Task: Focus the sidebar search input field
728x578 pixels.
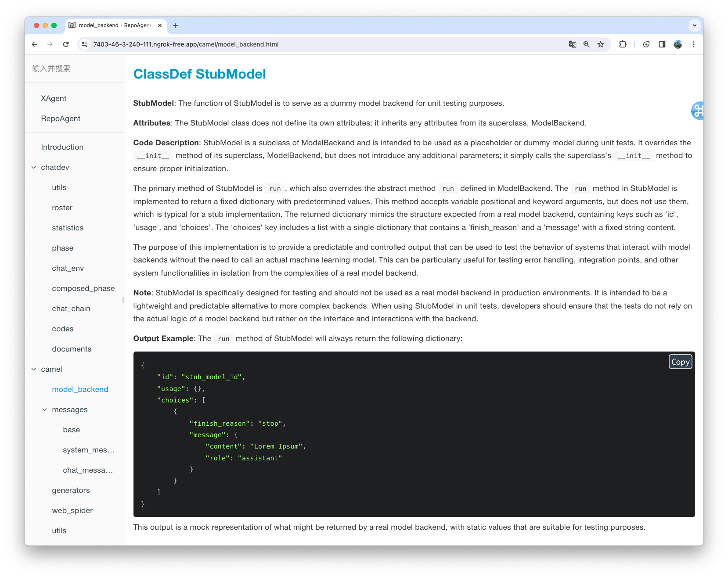Action: pos(75,68)
